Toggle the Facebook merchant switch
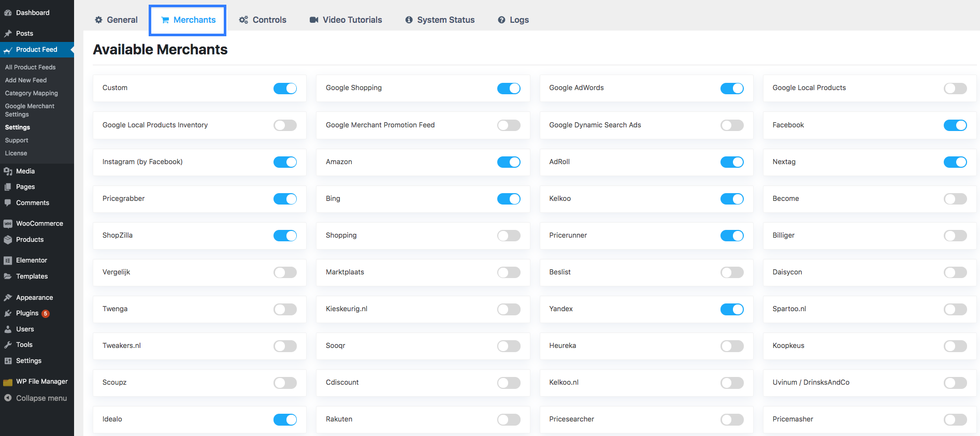 coord(955,125)
